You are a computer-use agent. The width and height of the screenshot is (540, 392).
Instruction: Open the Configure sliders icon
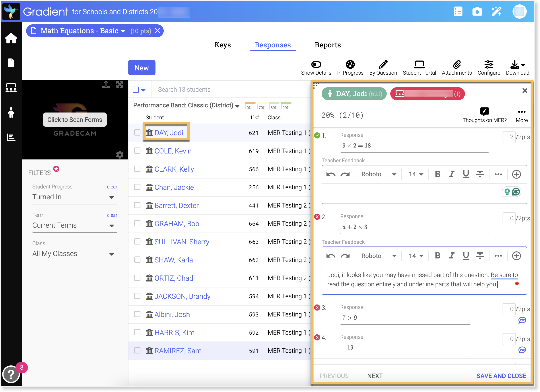(x=489, y=64)
